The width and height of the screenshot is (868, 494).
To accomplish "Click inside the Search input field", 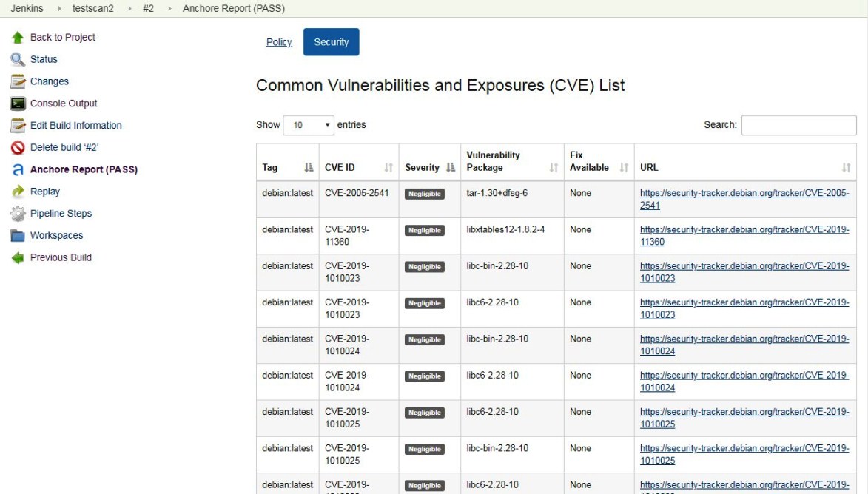I will tap(797, 124).
